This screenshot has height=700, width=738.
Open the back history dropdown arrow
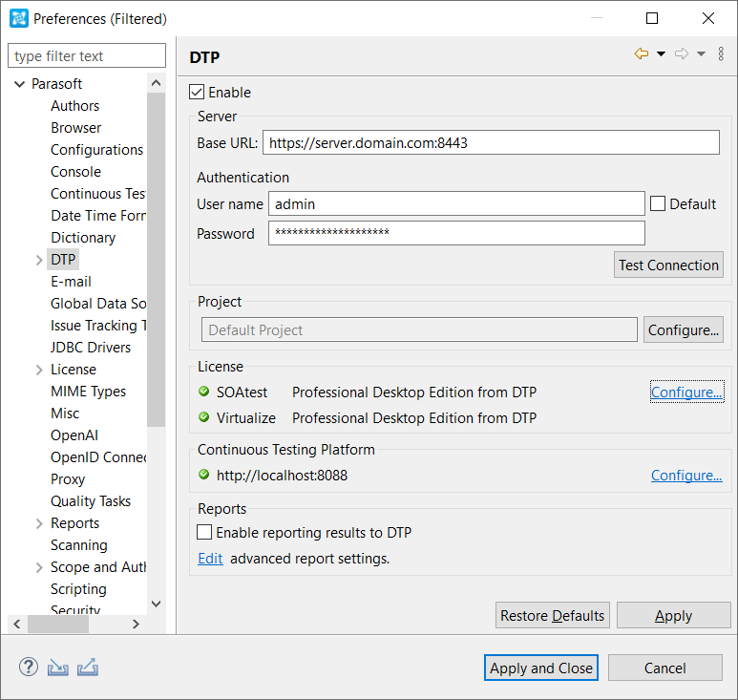click(661, 53)
